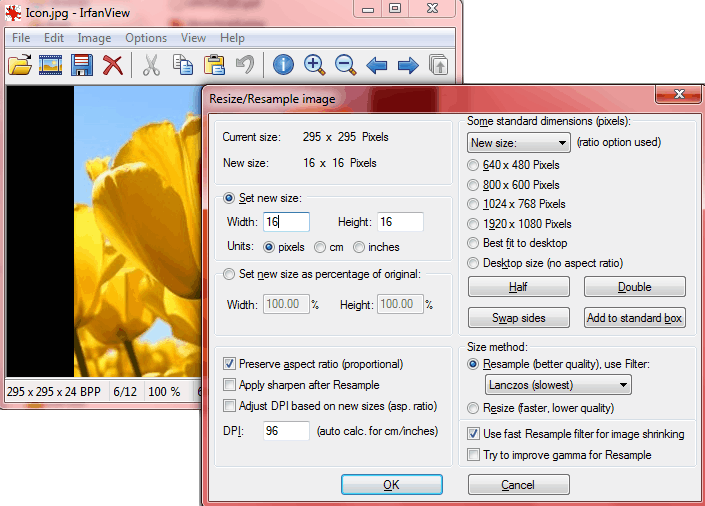Image resolution: width=705 pixels, height=506 pixels.
Task: Open the Slideshow filmstrip toolbar icon
Action: [x=50, y=66]
